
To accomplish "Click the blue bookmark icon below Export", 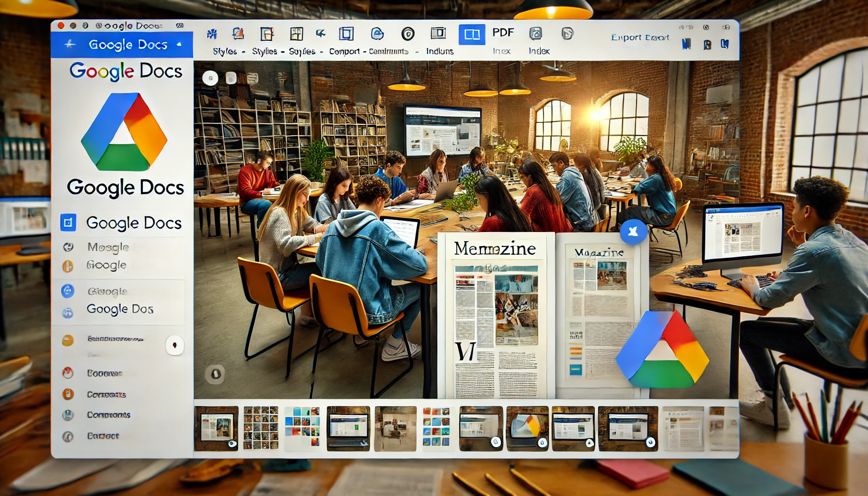I will tap(686, 45).
